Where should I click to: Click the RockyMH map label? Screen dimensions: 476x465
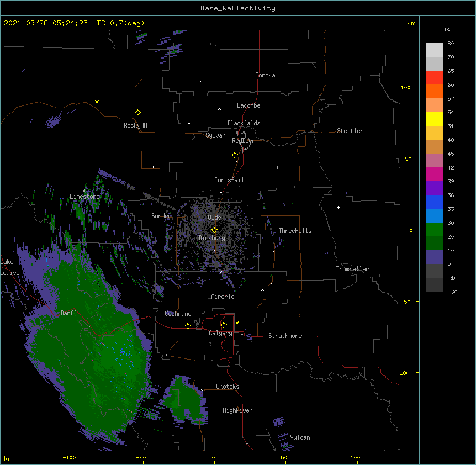pyautogui.click(x=135, y=125)
